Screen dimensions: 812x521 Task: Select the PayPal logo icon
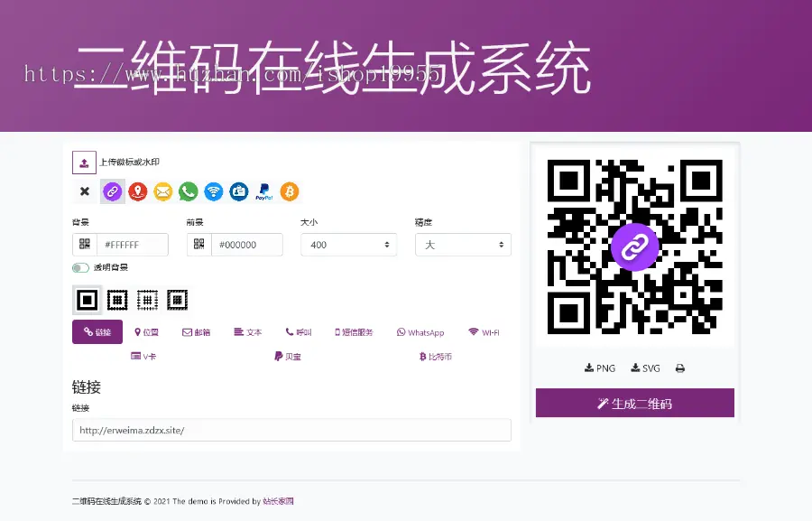pos(264,191)
